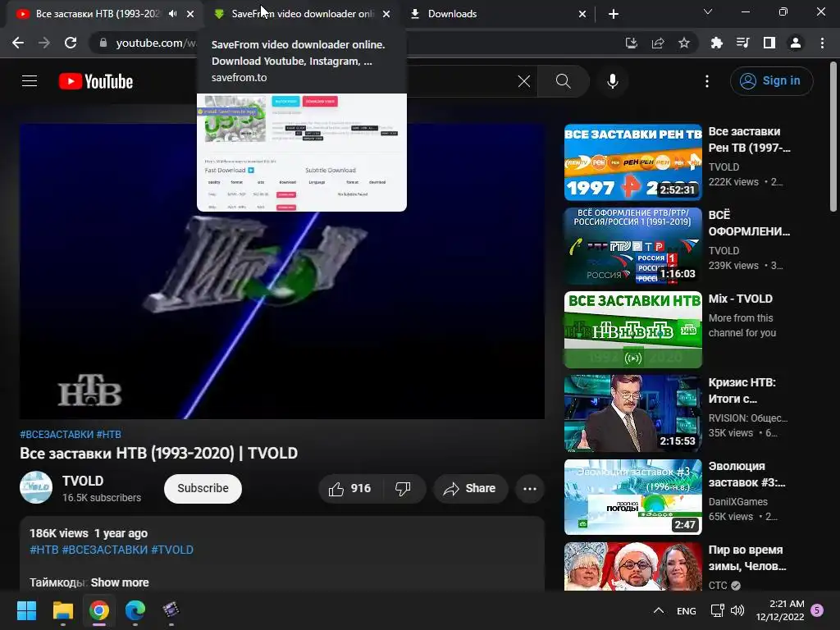The height and width of the screenshot is (630, 840).
Task: Open volume control in system tray
Action: pyautogui.click(x=737, y=610)
